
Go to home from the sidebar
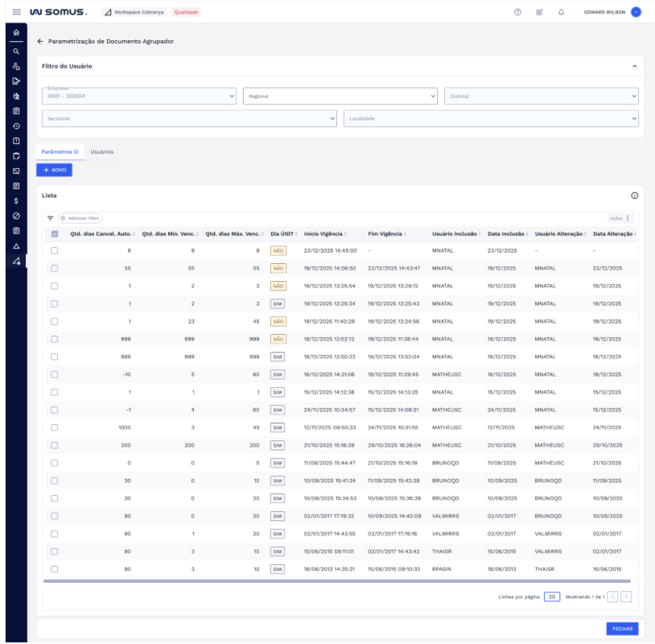(16, 32)
